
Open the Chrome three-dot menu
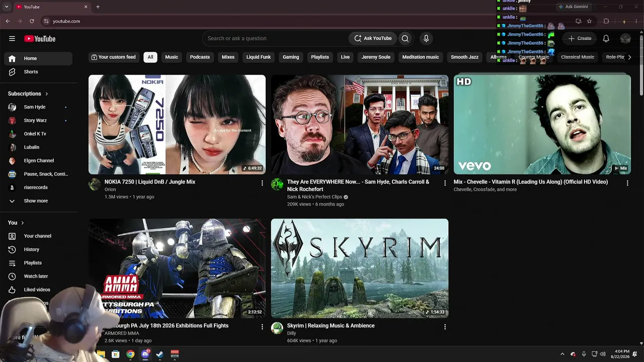pyautogui.click(x=636, y=21)
